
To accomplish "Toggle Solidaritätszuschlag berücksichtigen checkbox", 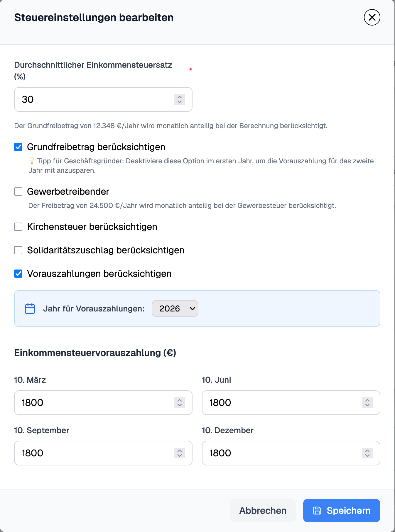I will coord(18,250).
